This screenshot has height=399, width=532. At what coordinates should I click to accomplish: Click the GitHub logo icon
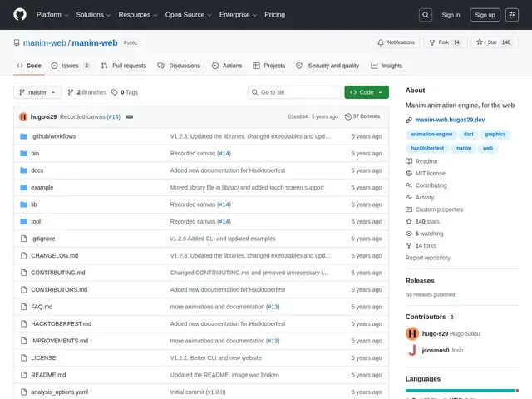point(20,15)
